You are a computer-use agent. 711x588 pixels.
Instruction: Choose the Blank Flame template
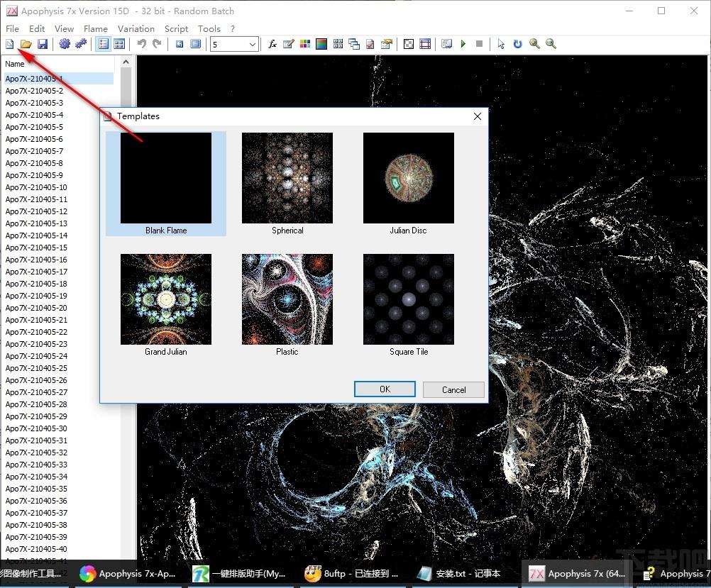tap(166, 184)
